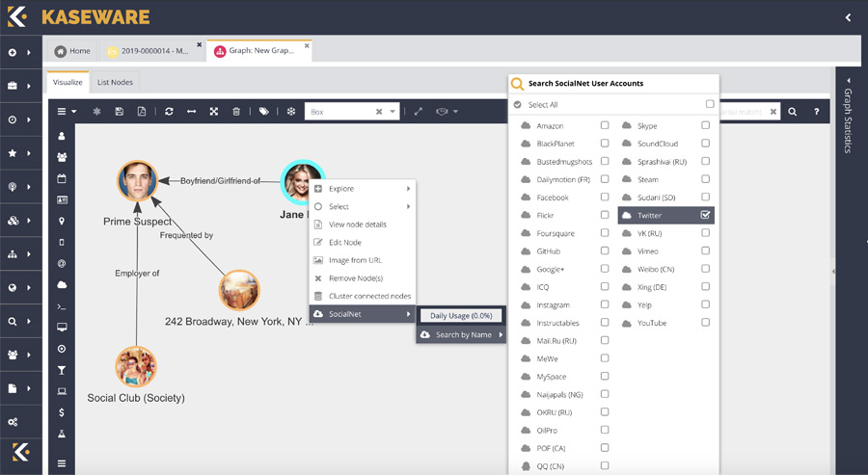Check the YouTube checkbox
Viewport: 868px width, 475px height.
point(705,322)
